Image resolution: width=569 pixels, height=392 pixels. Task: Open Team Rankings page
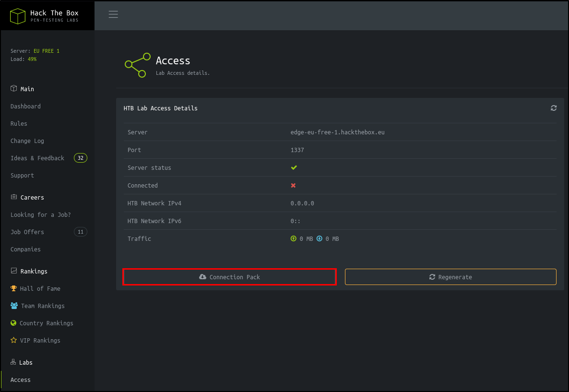click(43, 306)
